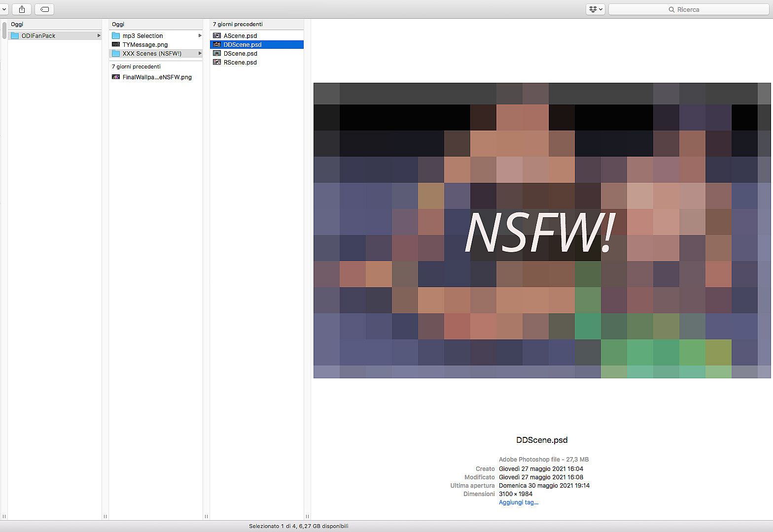Select the FinalWallpa…eNSFW.png file icon
Screen dimensions: 773x532
click(116, 77)
